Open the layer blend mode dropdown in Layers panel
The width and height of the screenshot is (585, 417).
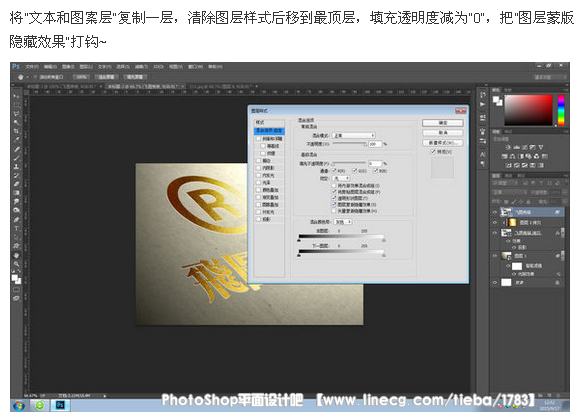[509, 192]
